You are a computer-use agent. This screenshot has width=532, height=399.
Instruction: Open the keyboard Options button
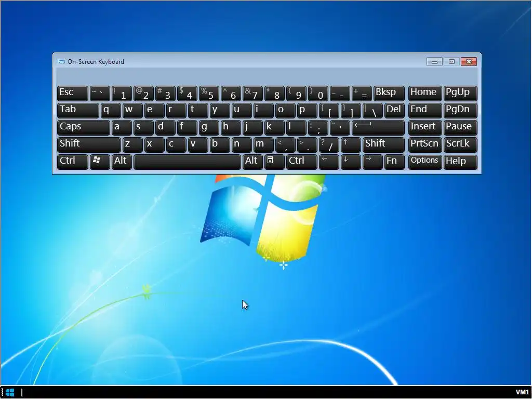[425, 162]
